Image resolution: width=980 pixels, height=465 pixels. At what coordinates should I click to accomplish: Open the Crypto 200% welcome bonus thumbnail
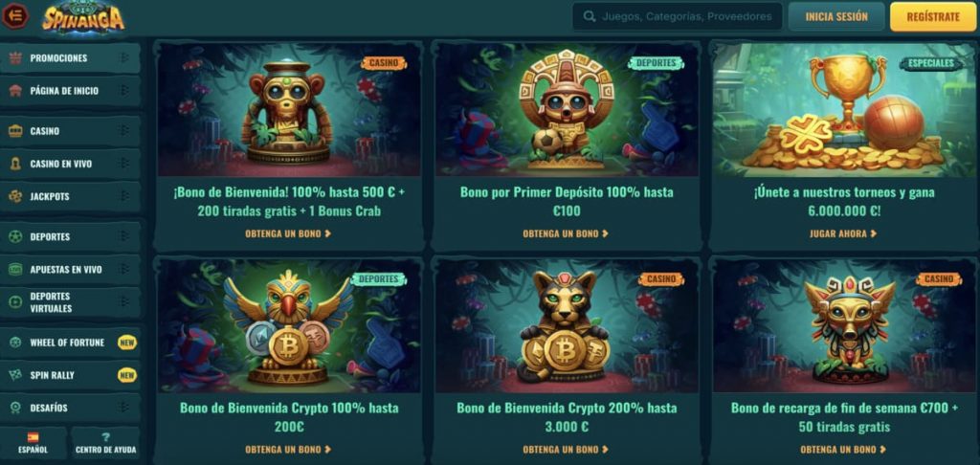pos(567,325)
